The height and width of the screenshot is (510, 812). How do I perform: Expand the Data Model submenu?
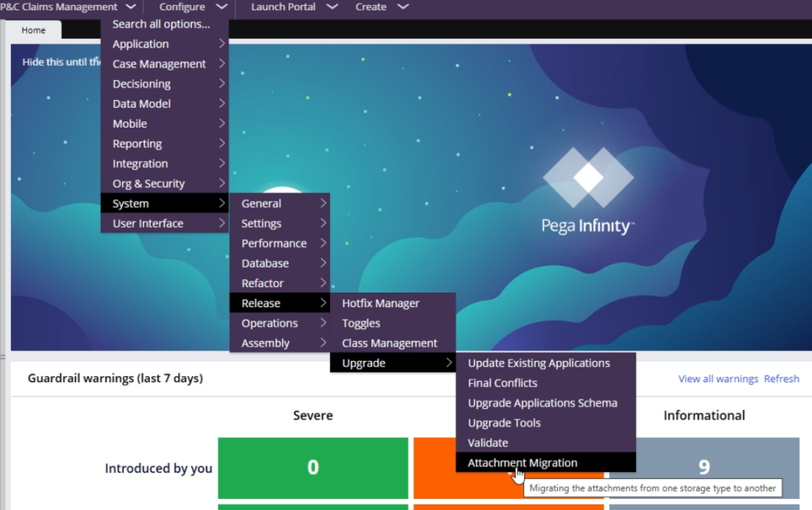click(x=165, y=104)
